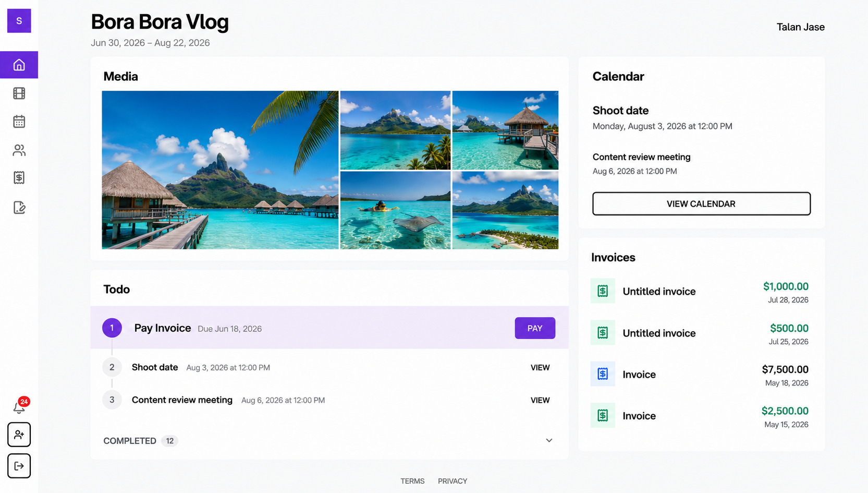The width and height of the screenshot is (868, 493).
Task: Click the $2,500.00 invoice amount
Action: pyautogui.click(x=785, y=411)
